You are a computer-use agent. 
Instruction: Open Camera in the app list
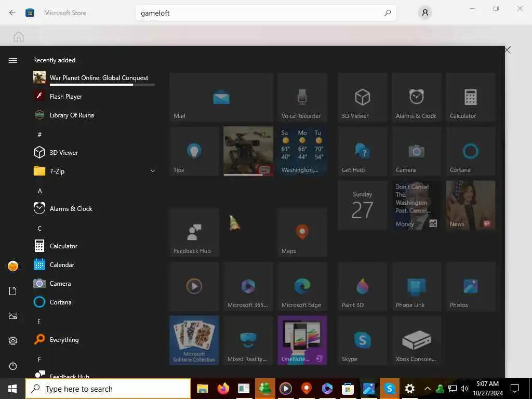(x=95, y=283)
